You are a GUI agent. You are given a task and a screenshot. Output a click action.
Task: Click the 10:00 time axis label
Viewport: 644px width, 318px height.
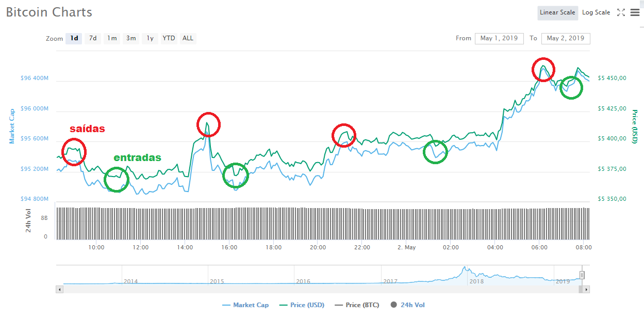96,247
